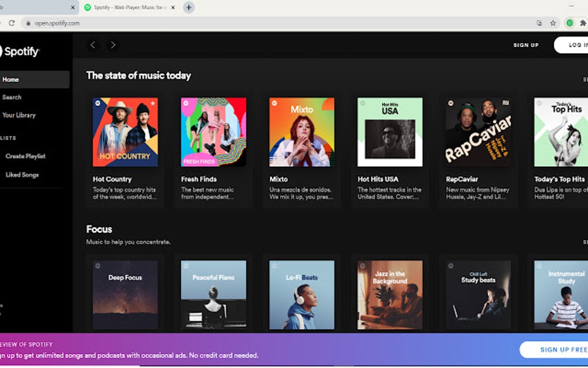Viewport: 588px width, 368px height.
Task: Select Home in the Spotify sidebar
Action: 12,79
